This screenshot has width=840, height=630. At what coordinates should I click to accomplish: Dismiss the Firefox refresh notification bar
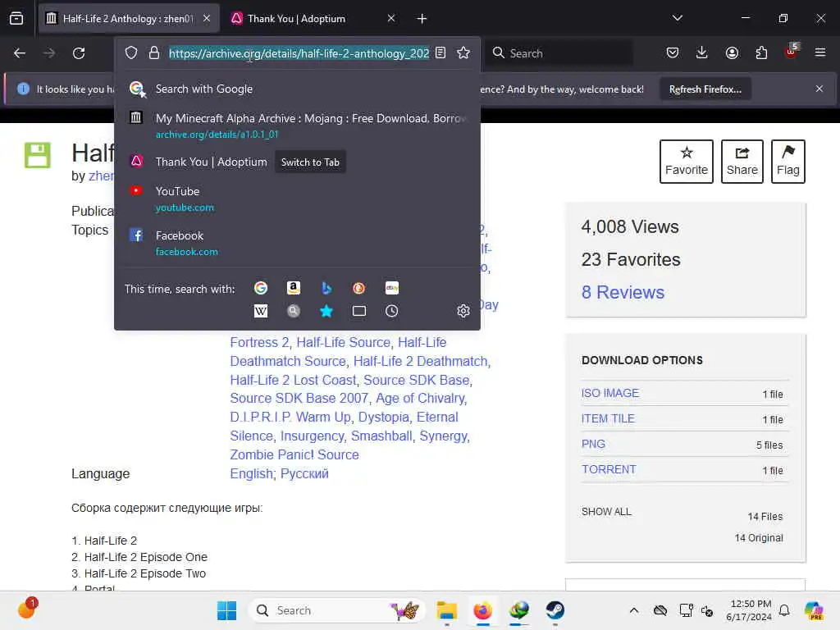coord(819,89)
